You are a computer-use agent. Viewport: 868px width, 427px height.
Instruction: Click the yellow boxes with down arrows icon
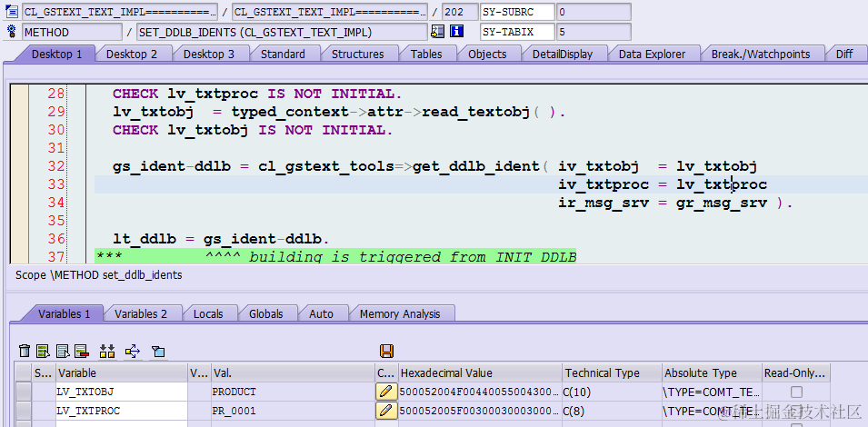tap(107, 351)
